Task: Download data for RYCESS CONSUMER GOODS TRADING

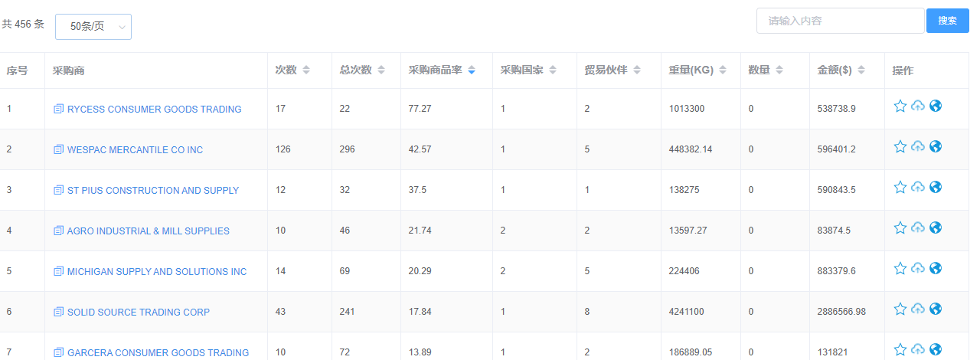Action: click(918, 106)
